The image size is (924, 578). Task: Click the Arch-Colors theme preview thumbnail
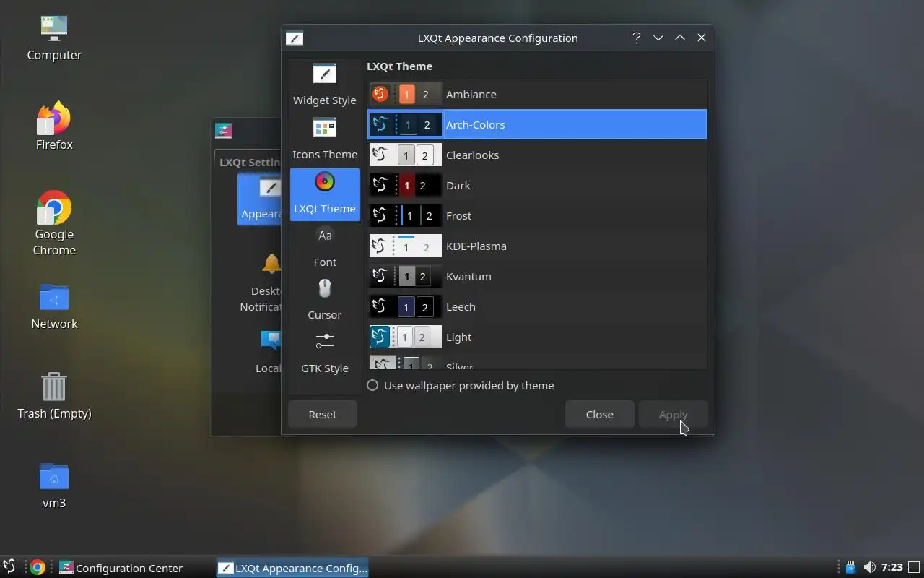pos(405,124)
